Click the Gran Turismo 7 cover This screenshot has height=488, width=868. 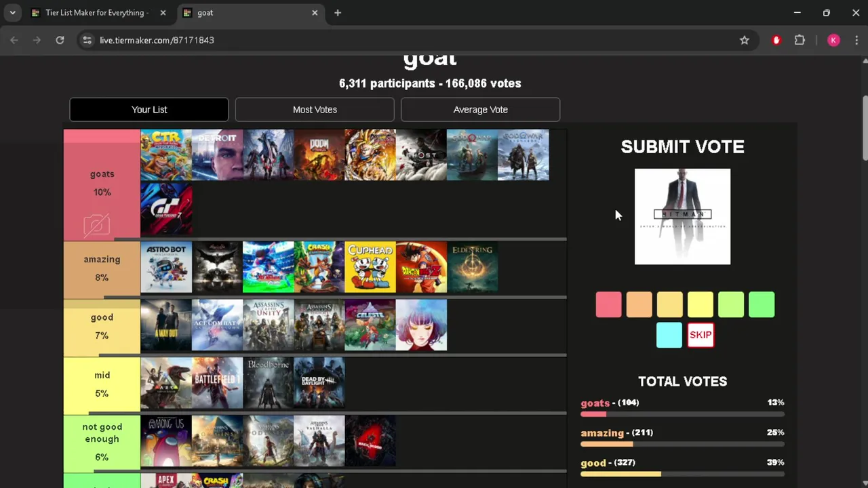pyautogui.click(x=166, y=208)
